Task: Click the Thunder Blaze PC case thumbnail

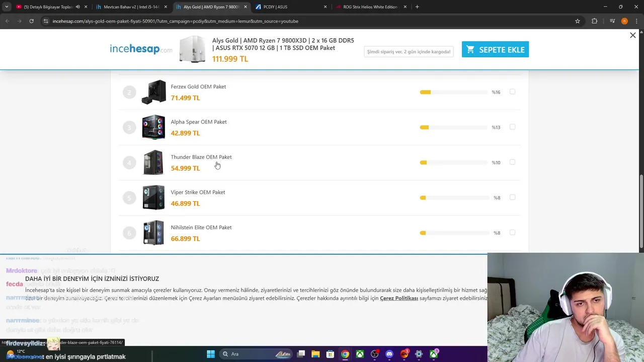Action: click(153, 162)
